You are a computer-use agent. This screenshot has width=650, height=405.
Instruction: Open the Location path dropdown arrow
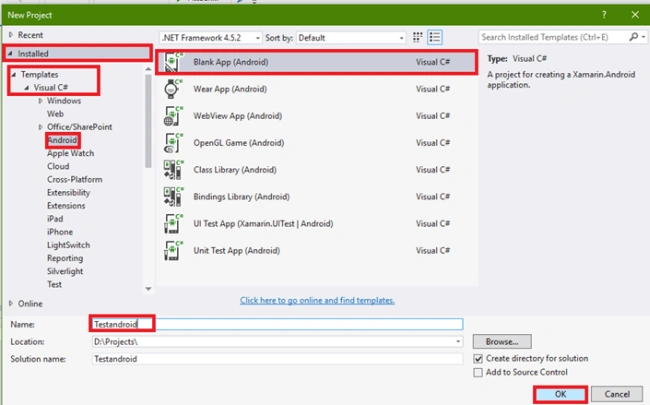pos(458,342)
